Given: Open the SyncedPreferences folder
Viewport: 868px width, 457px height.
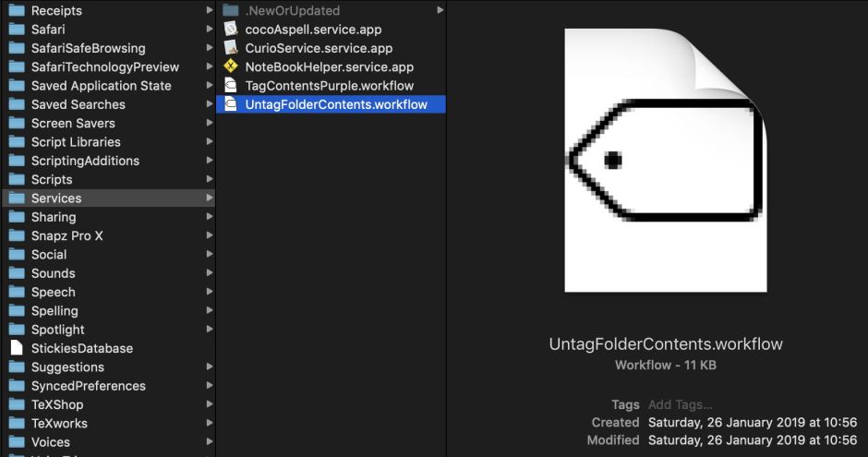Looking at the screenshot, I should pyautogui.click(x=88, y=386).
